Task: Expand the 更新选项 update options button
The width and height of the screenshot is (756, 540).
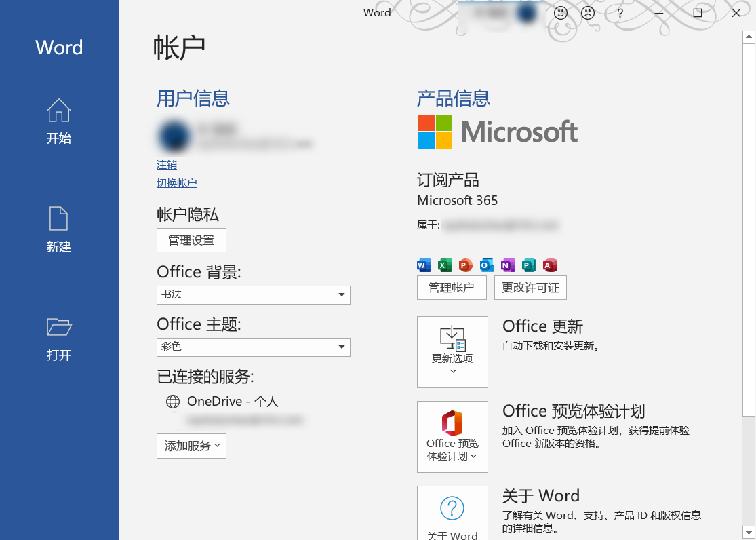Action: [x=452, y=352]
